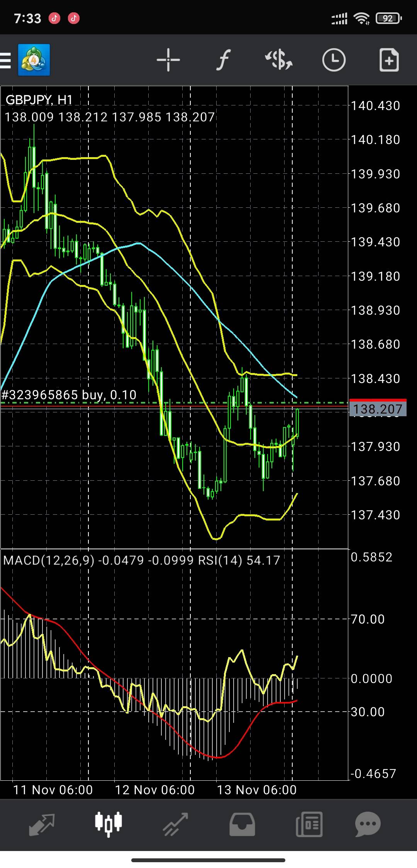Tap the 30.00 RSI level label

[368, 712]
